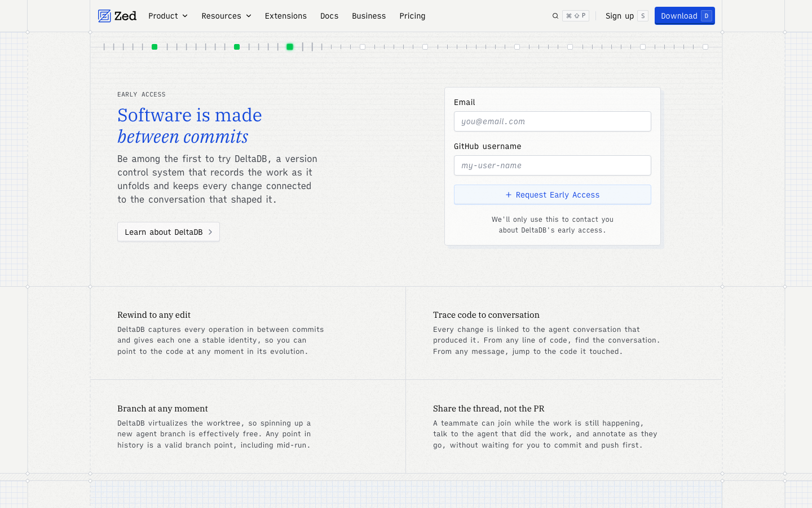Screen dimensions: 812x508
Task: Navigate to Pricing
Action: pos(412,16)
